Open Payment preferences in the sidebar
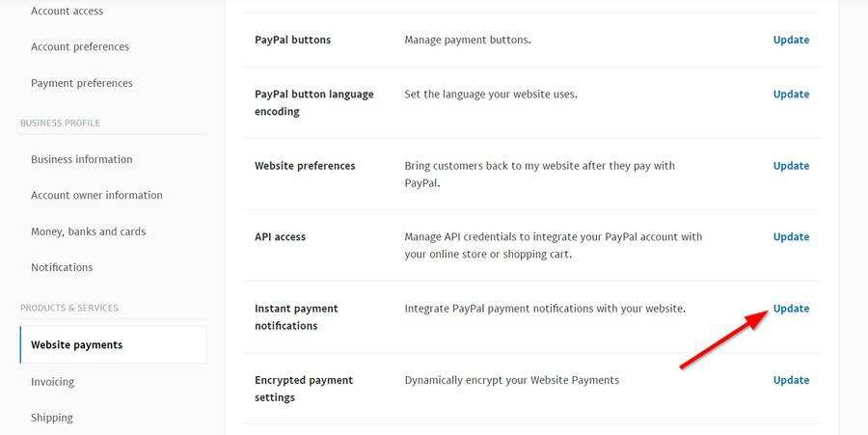The image size is (868, 435). click(81, 83)
